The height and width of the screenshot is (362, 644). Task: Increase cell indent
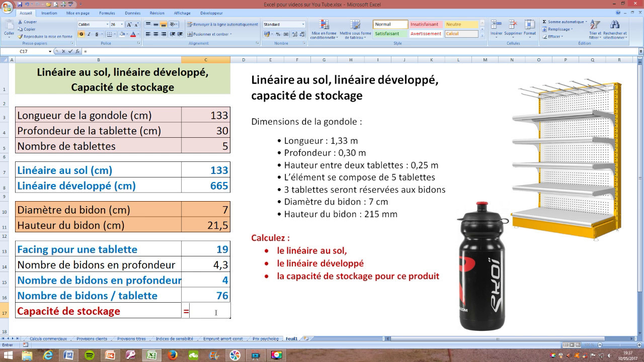[x=180, y=34]
